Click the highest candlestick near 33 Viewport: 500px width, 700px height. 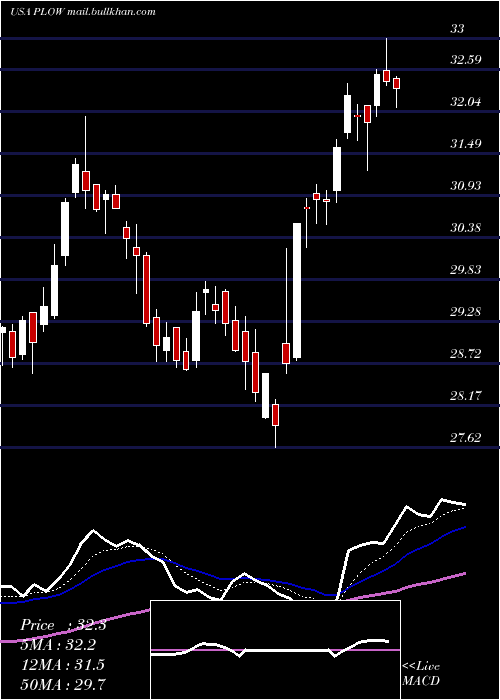click(387, 75)
